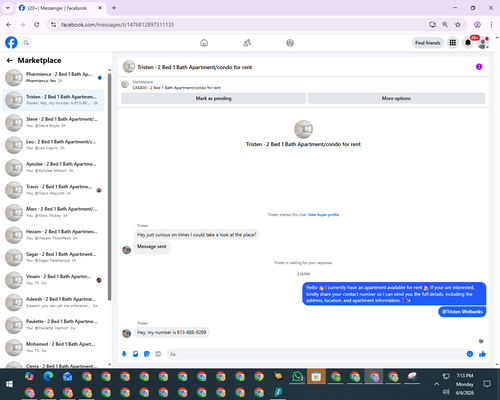Open Chrome zoom magnifier icon
Image resolution: width=500 pixels, height=400 pixels.
[x=445, y=24]
